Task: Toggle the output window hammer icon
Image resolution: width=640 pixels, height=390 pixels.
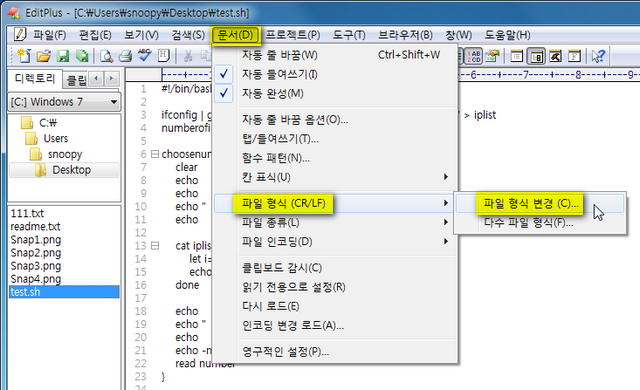Action: [x=555, y=56]
